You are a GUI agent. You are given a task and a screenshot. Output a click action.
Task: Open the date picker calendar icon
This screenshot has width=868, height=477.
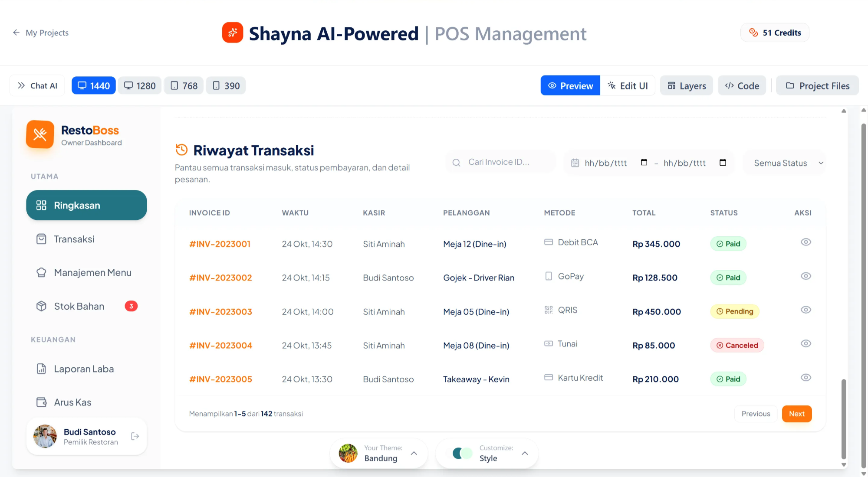click(644, 162)
